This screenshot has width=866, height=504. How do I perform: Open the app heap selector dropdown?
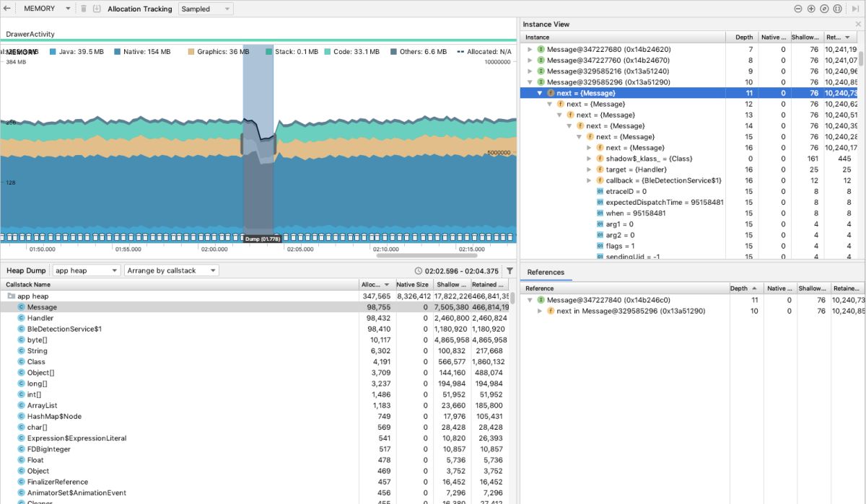click(x=87, y=270)
